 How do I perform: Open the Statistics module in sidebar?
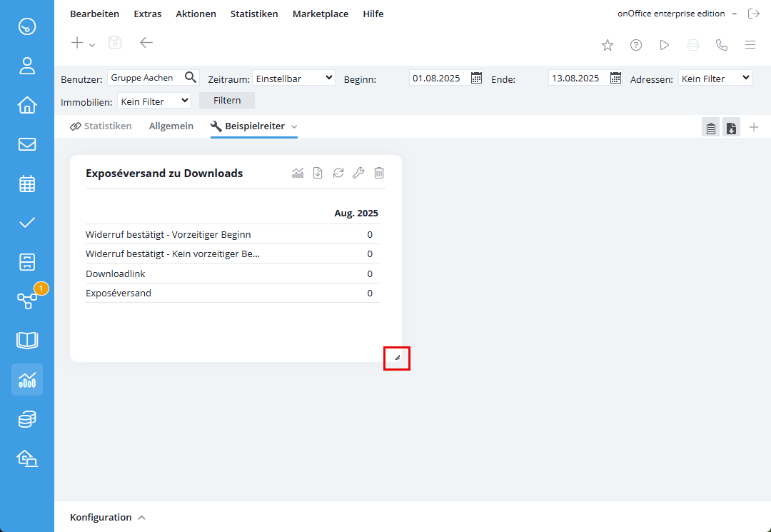click(27, 379)
